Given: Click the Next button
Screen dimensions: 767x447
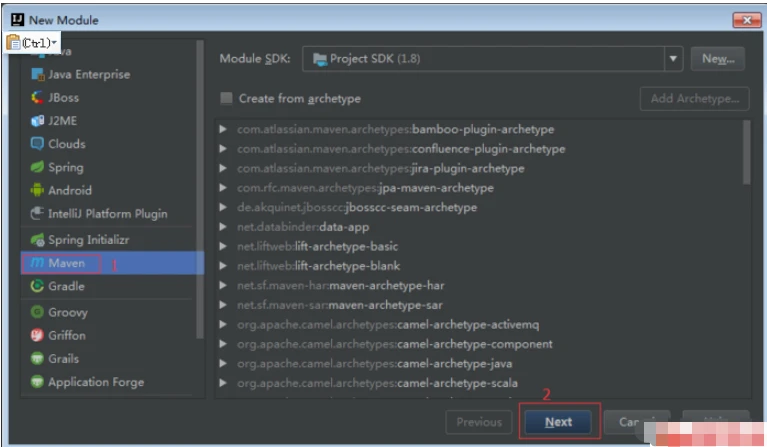Looking at the screenshot, I should tap(559, 422).
